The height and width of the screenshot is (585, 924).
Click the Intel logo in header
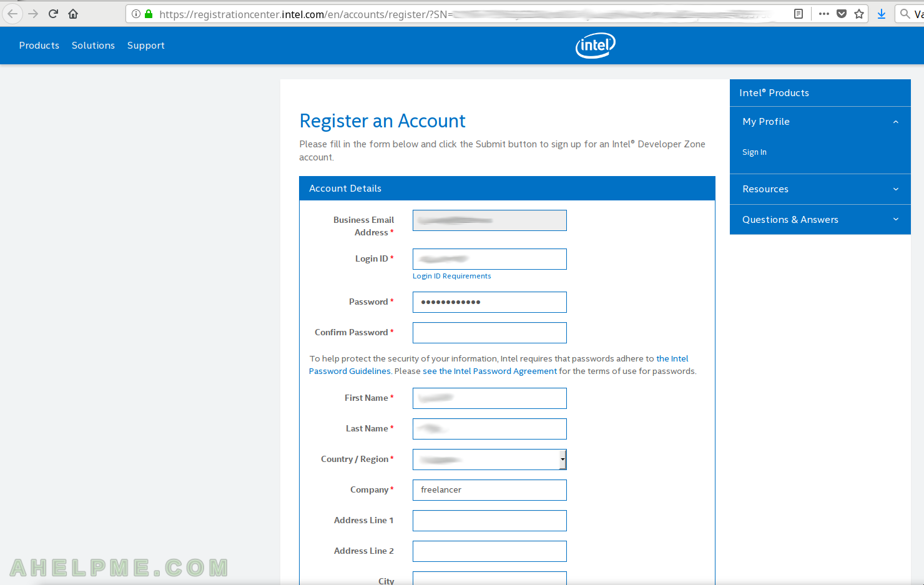click(x=596, y=45)
